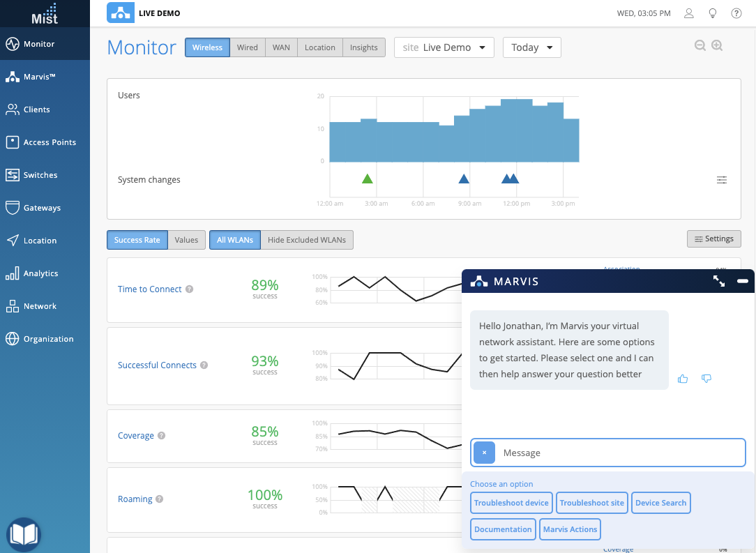The width and height of the screenshot is (756, 553).
Task: Click the lightbulb icon in header
Action: [x=712, y=13]
